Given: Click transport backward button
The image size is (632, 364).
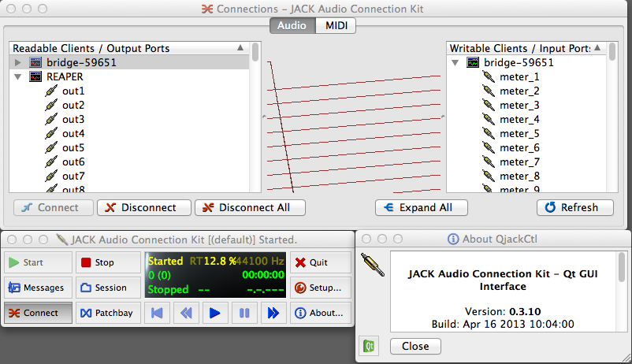Looking at the screenshot, I should pyautogui.click(x=186, y=313).
